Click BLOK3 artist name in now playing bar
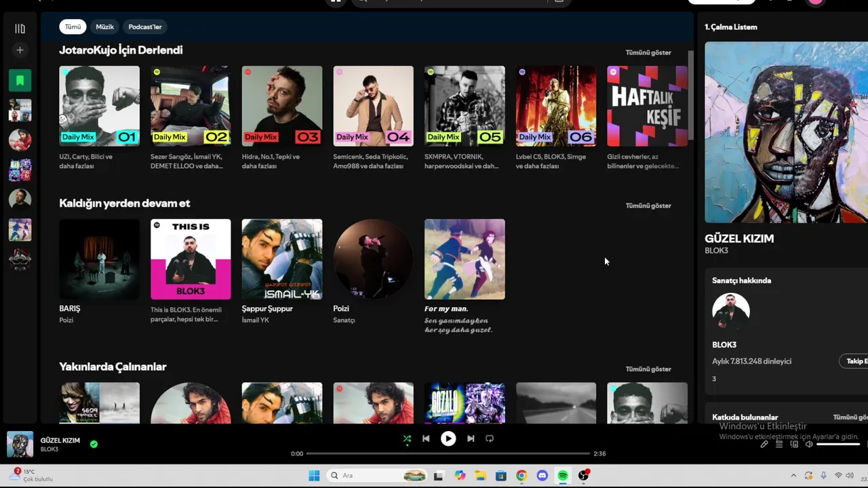This screenshot has height=488, width=868. point(49,449)
